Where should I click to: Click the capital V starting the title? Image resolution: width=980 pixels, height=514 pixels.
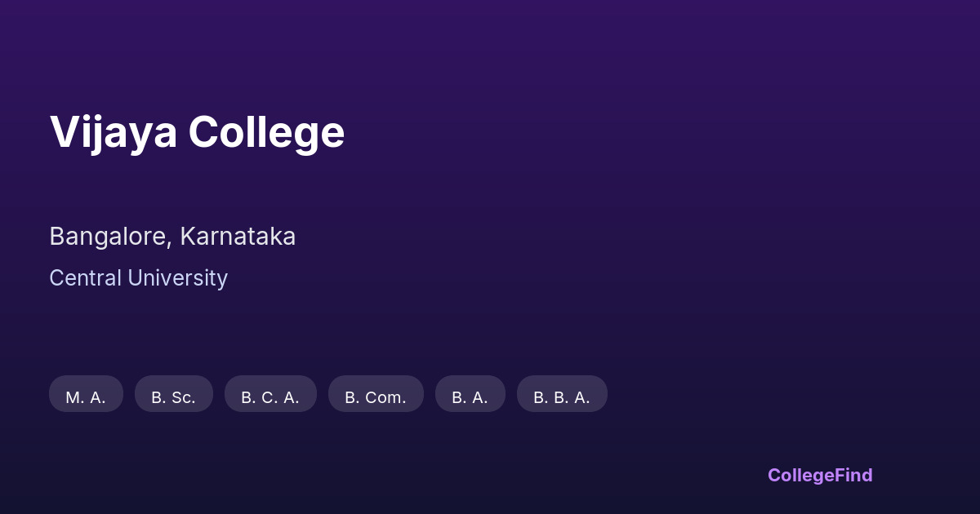63,131
